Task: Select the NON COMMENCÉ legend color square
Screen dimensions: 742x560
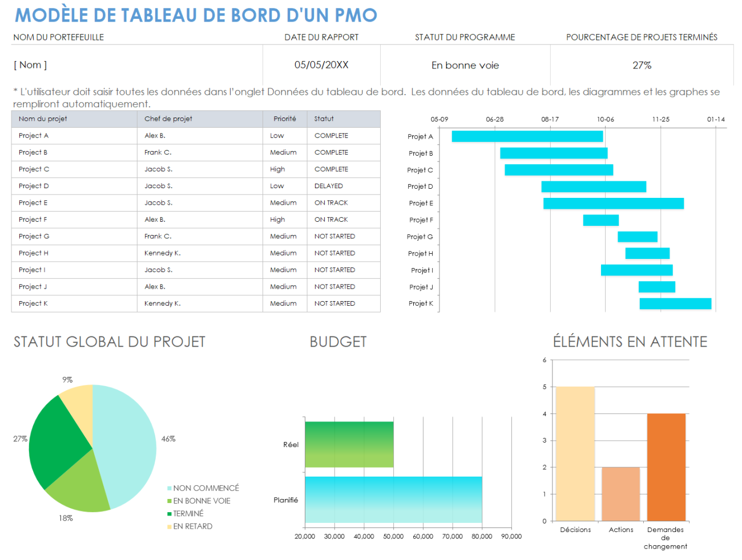Action: click(x=168, y=488)
